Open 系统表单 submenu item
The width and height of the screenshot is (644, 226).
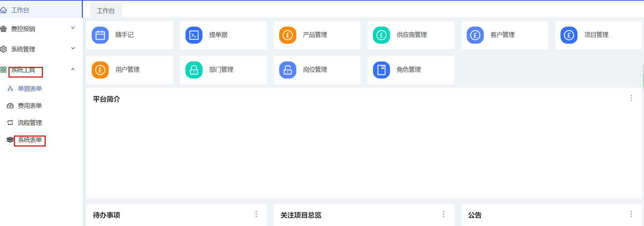(x=41, y=140)
